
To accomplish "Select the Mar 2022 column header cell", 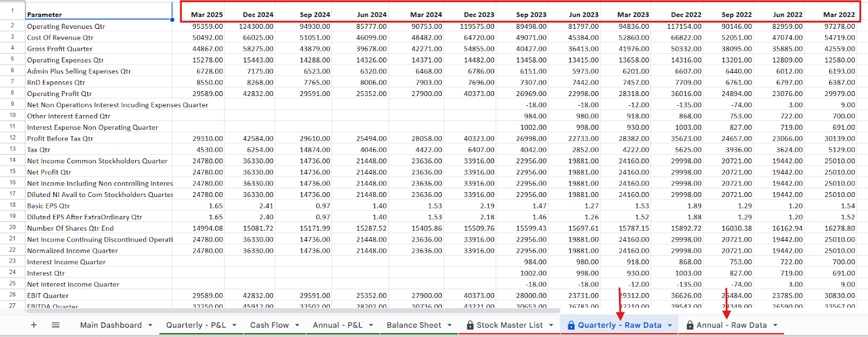I will [831, 11].
